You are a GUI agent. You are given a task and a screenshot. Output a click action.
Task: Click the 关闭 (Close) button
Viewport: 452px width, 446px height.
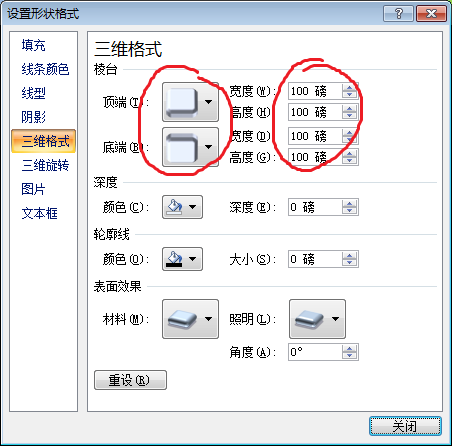coord(405,426)
